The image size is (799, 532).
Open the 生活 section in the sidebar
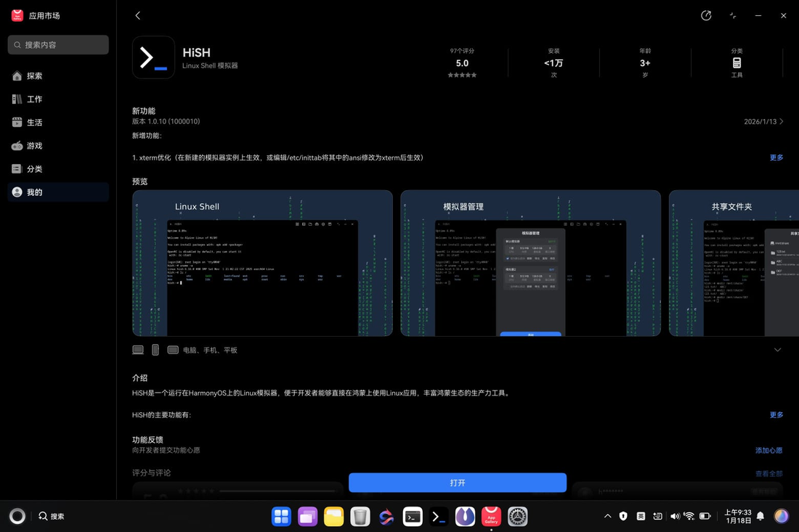coord(33,122)
